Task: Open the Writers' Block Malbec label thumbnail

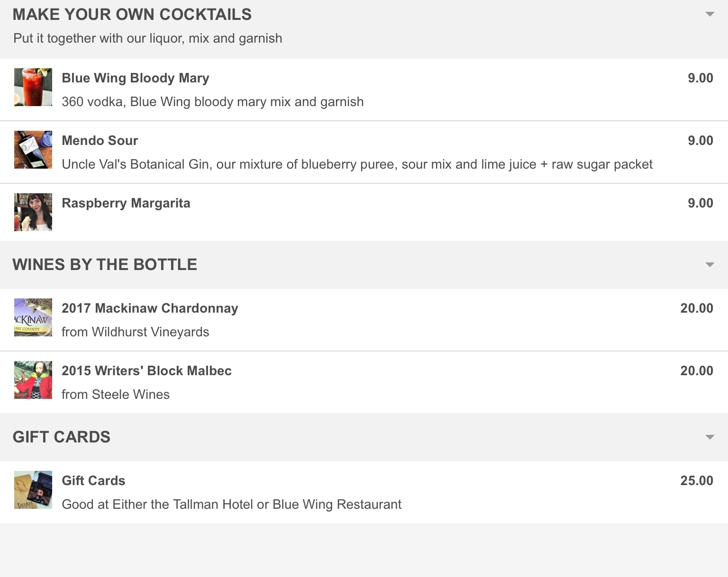Action: pos(33,380)
